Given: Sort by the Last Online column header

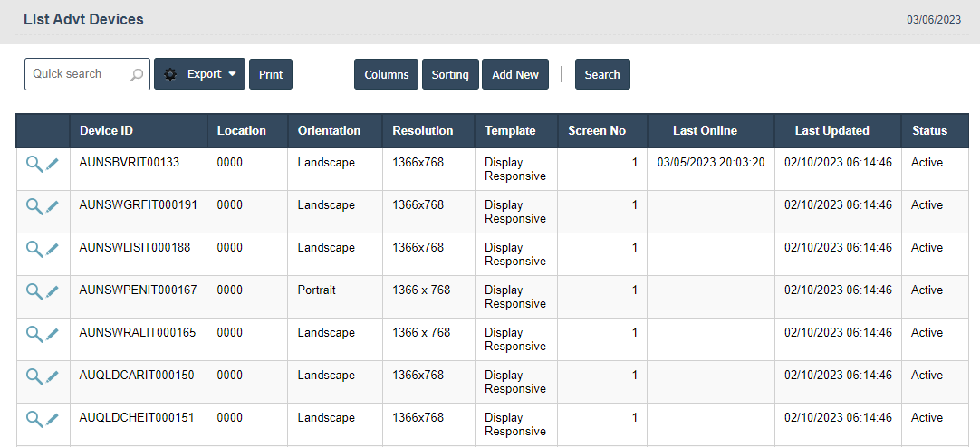Looking at the screenshot, I should [705, 131].
